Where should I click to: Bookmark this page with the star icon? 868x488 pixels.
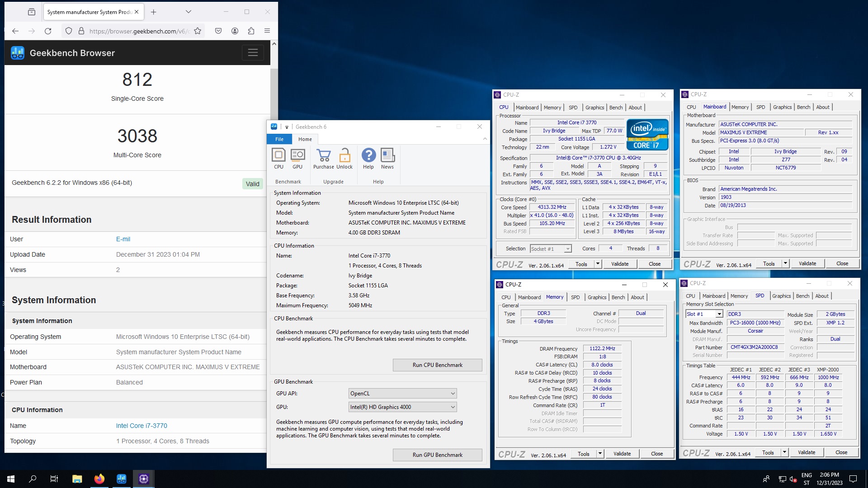tap(198, 31)
